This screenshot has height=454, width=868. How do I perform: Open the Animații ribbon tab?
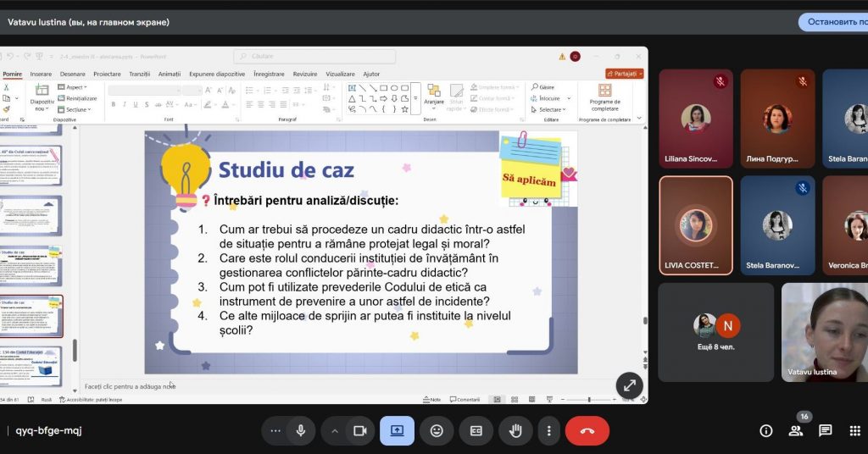point(170,74)
